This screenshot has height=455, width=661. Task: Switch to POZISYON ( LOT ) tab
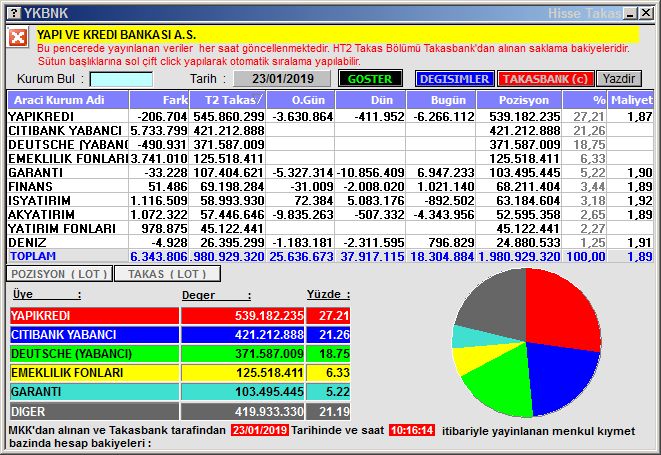pyautogui.click(x=59, y=274)
